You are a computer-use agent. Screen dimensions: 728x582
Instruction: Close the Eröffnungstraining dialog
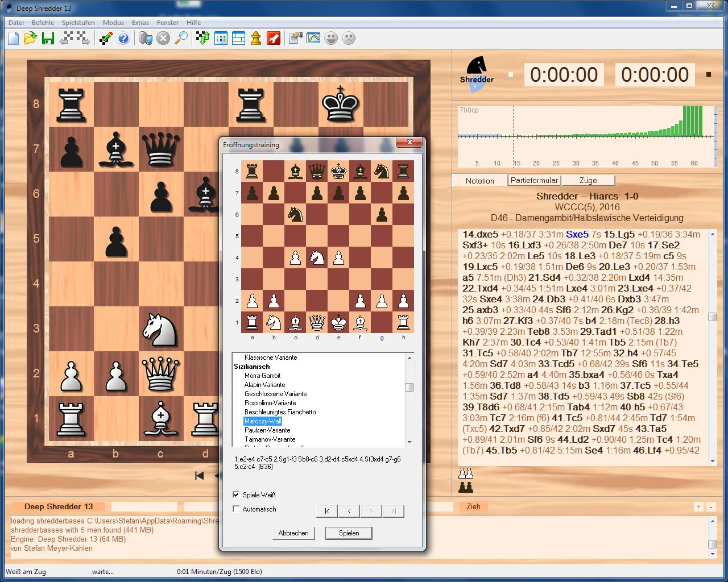point(409,143)
